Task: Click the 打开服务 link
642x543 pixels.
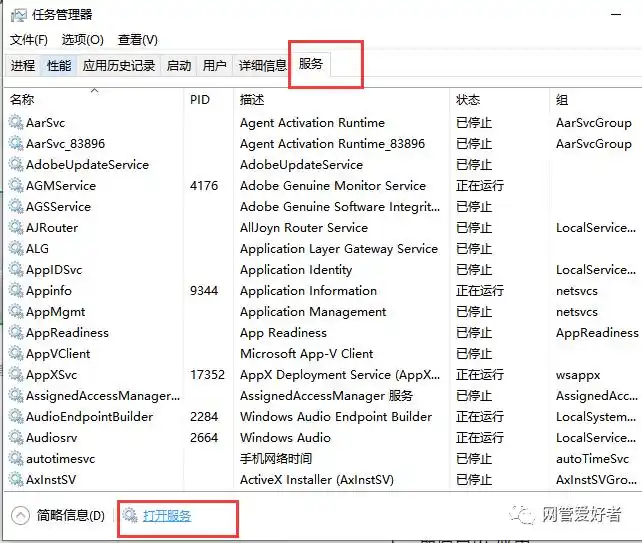Action: coord(167,516)
